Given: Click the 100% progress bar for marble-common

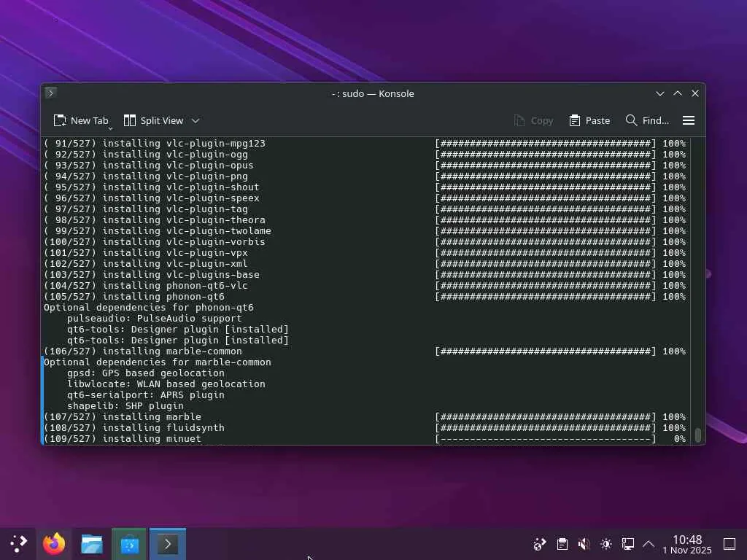Looking at the screenshot, I should (546, 351).
